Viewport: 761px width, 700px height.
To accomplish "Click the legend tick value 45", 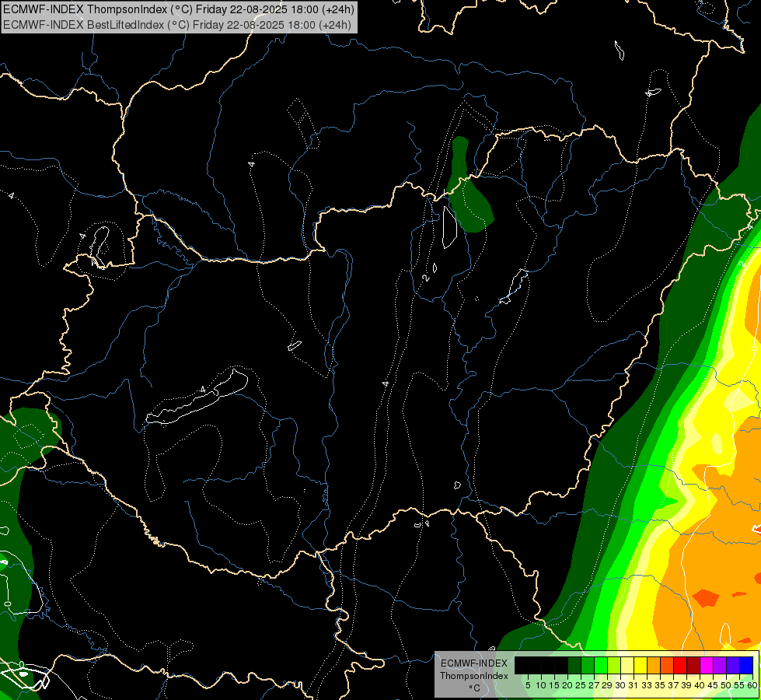I will point(713,685).
